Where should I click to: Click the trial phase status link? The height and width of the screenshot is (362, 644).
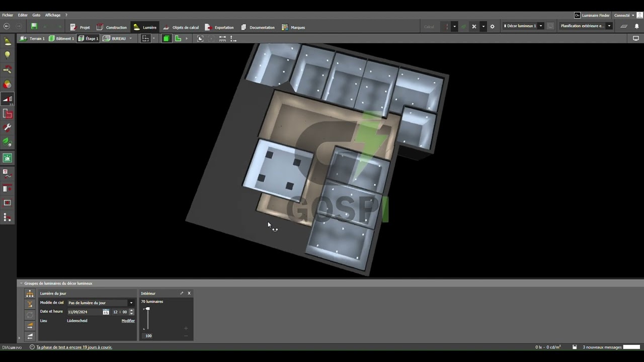coord(74,347)
